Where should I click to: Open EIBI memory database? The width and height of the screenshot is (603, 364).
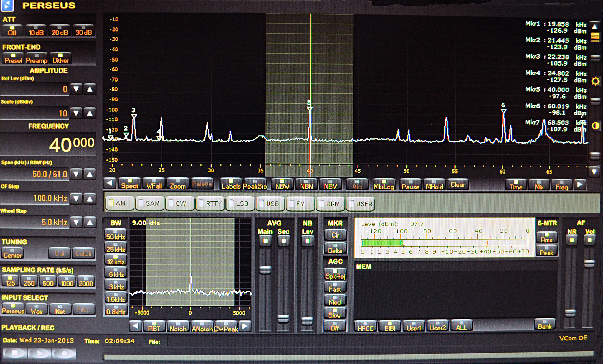click(x=390, y=326)
